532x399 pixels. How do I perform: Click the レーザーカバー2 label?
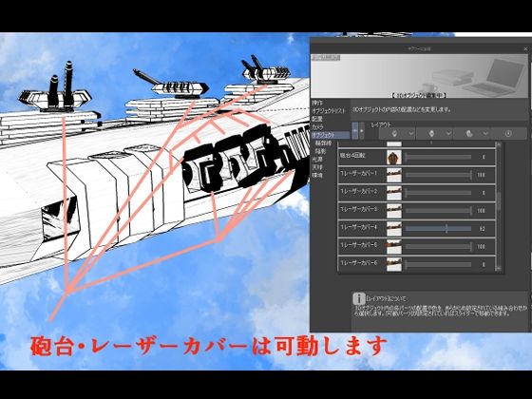click(x=358, y=191)
